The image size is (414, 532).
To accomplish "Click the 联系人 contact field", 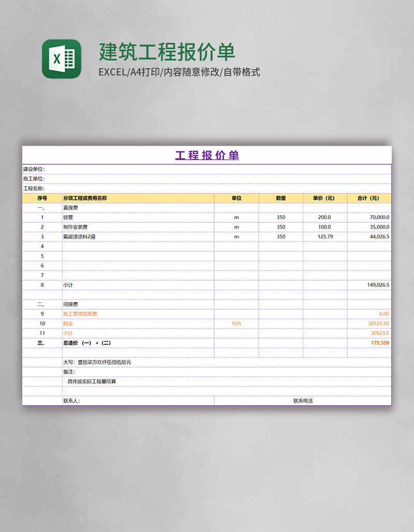I will pos(138,401).
